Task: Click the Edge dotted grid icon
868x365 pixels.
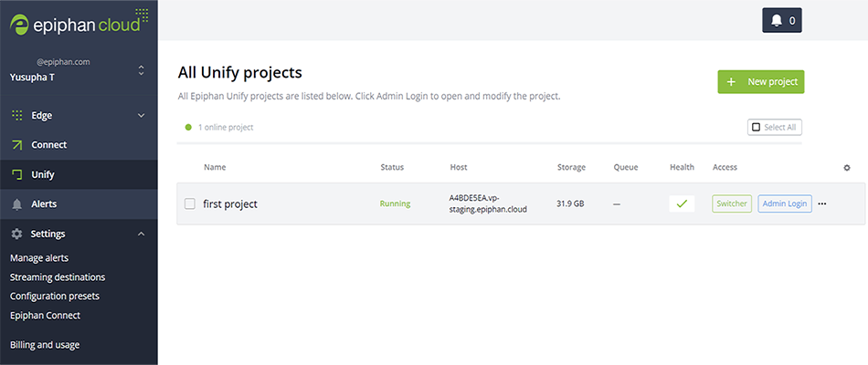Action: point(17,115)
